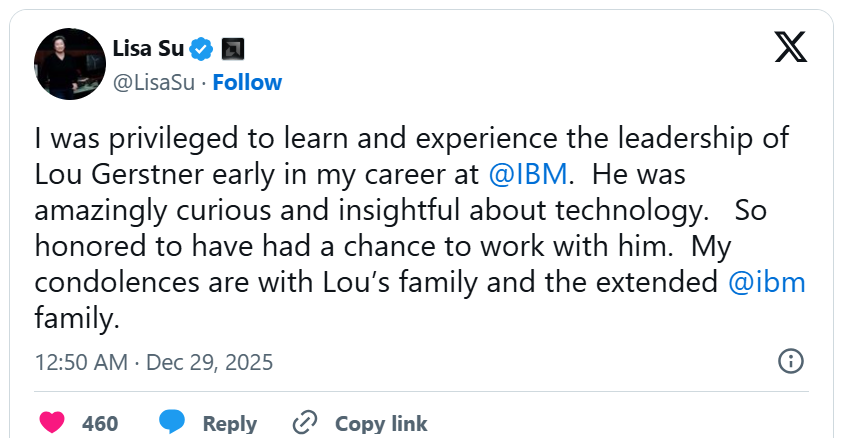Follow Lisa Su via the Follow link

[247, 82]
